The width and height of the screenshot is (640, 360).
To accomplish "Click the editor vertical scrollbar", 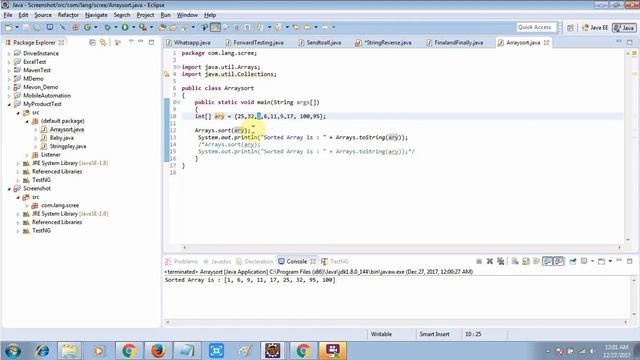I will point(628,146).
